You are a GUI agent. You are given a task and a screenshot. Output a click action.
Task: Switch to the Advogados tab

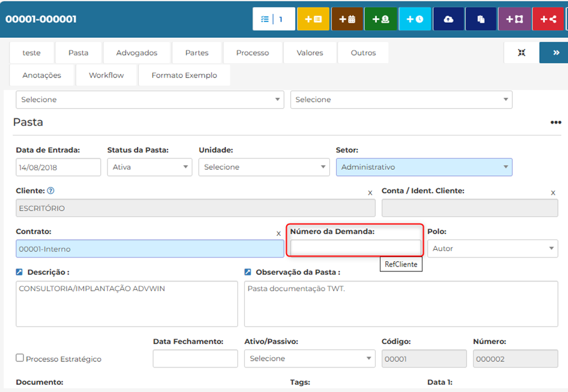pyautogui.click(x=136, y=53)
